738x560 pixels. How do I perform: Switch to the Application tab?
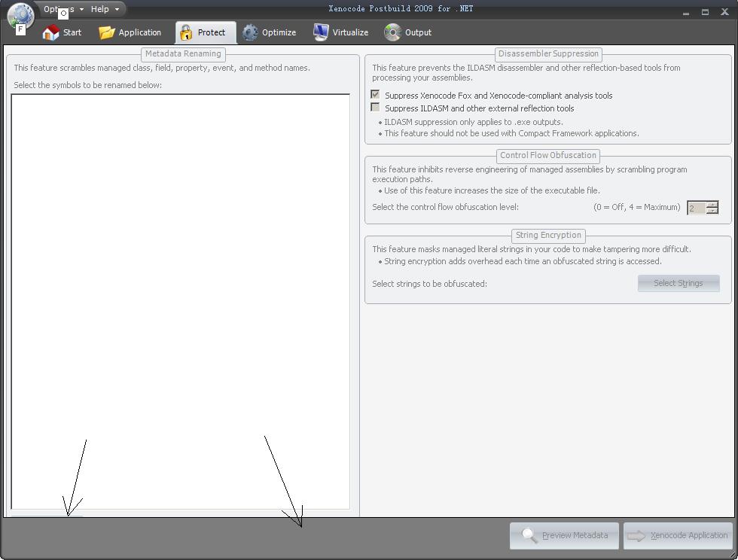pos(130,32)
